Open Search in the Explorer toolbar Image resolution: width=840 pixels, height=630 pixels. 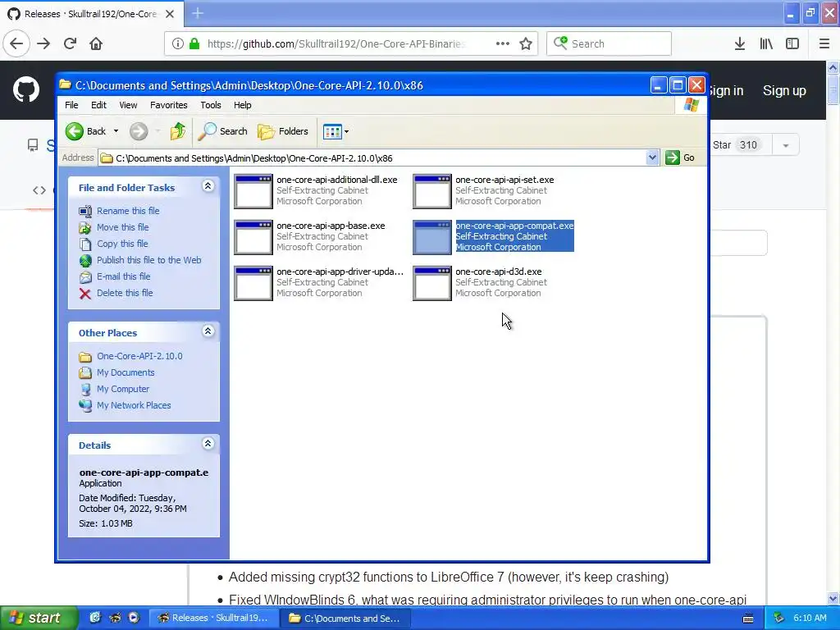[x=222, y=131]
